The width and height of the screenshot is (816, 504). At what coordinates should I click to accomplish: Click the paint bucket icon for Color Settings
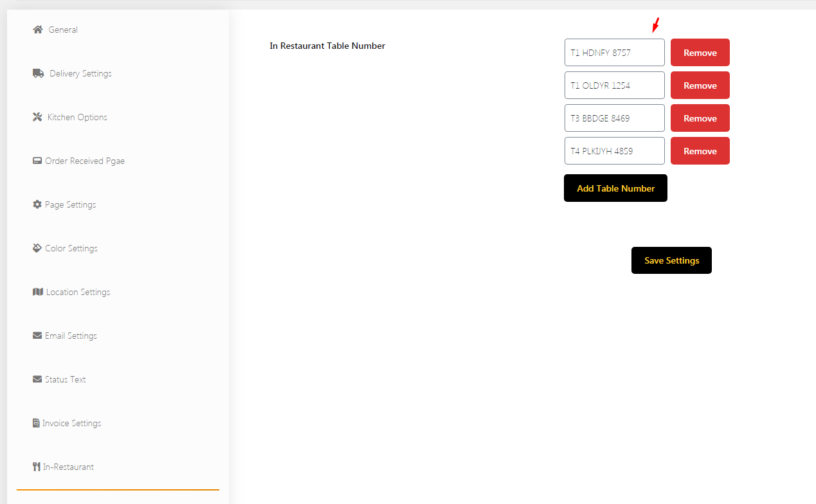(x=37, y=248)
